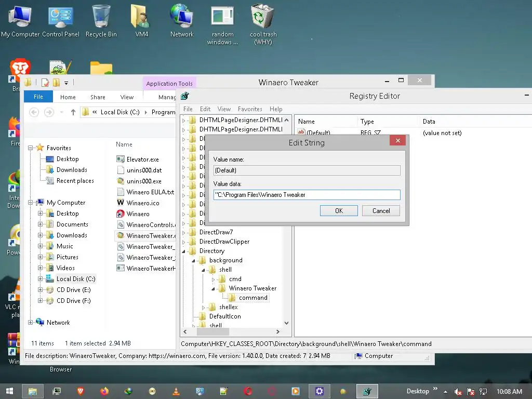The width and height of the screenshot is (532, 399).
Task: Open Start button on taskbar
Action: (9, 391)
